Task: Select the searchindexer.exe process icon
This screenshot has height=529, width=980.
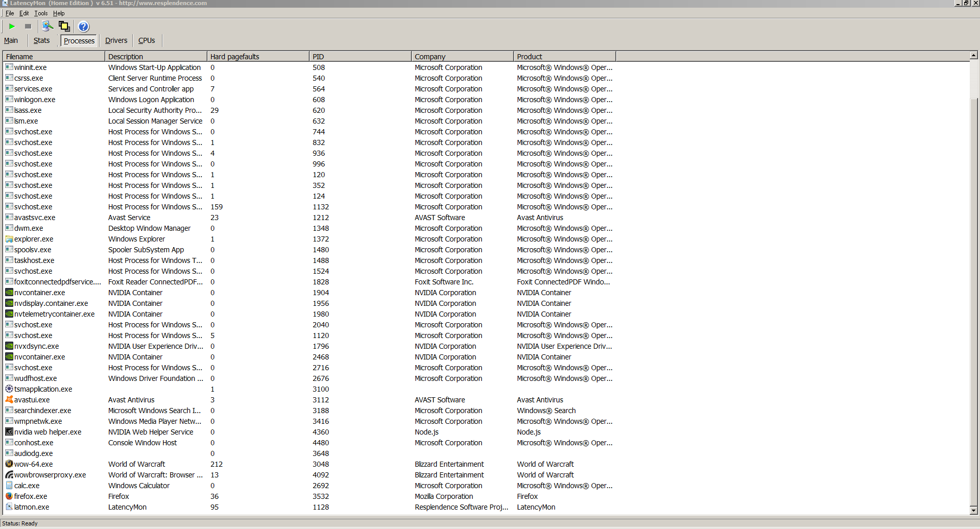Action: click(9, 411)
